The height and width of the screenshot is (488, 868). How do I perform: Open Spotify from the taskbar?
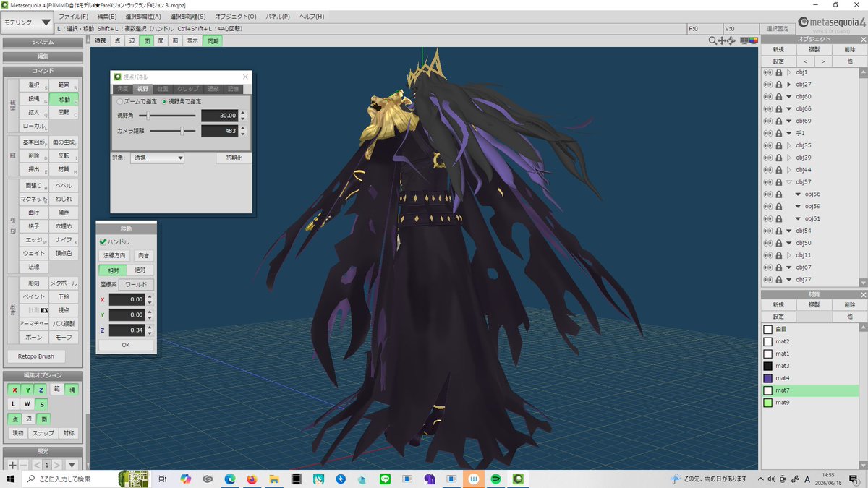496,479
